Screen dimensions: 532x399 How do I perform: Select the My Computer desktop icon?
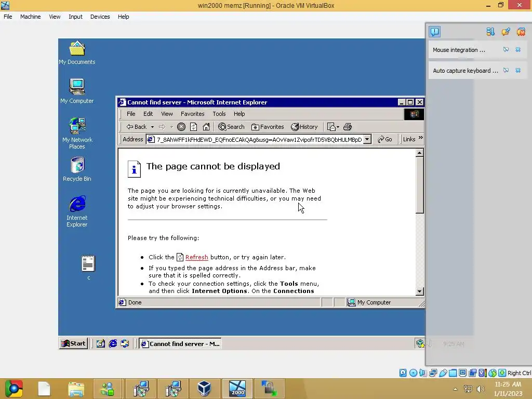(77, 91)
